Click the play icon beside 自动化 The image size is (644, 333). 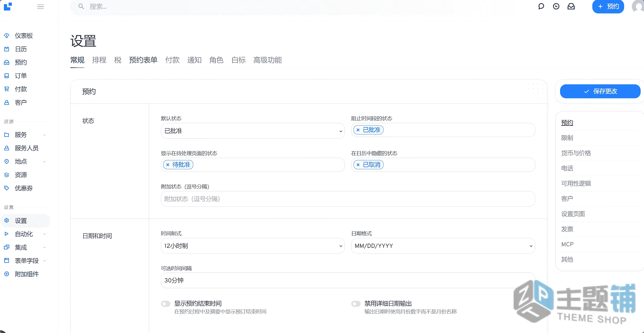coord(7,234)
